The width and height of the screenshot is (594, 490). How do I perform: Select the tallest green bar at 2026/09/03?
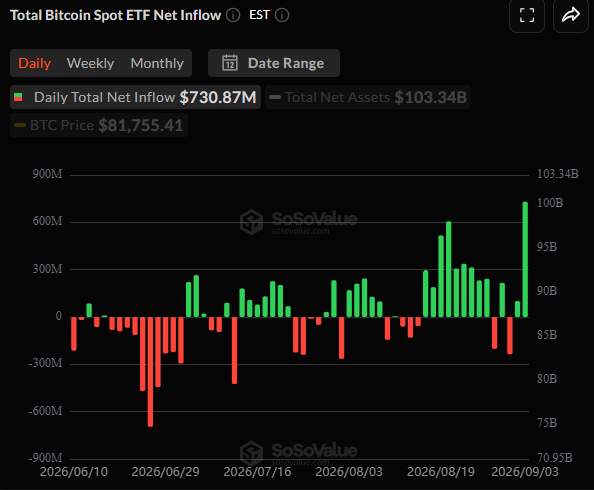coord(525,259)
